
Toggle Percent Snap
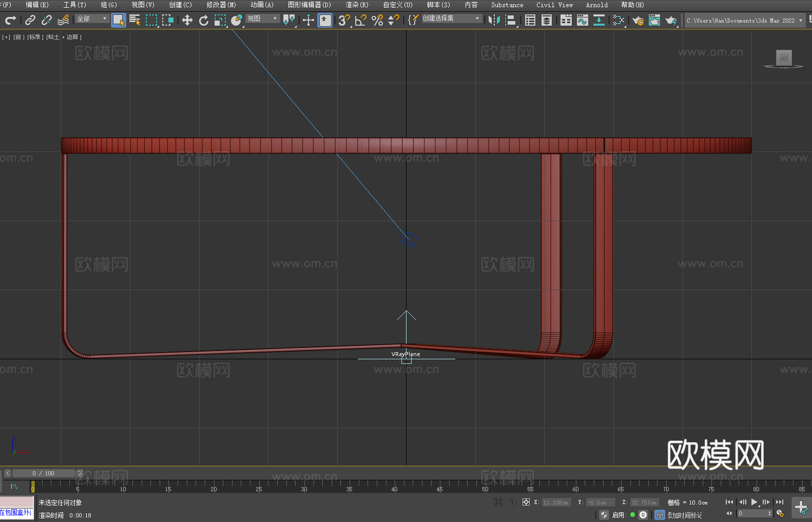coord(377,20)
